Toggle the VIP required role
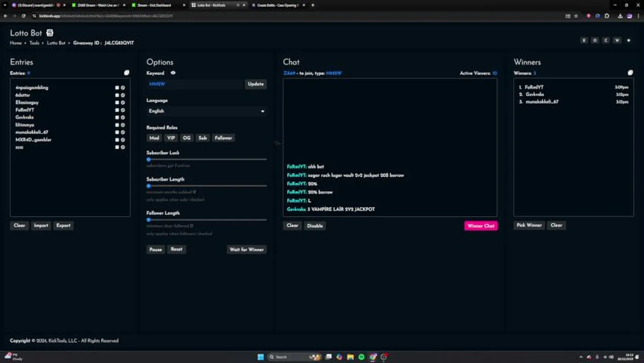This screenshot has width=644, height=363. pos(171,138)
